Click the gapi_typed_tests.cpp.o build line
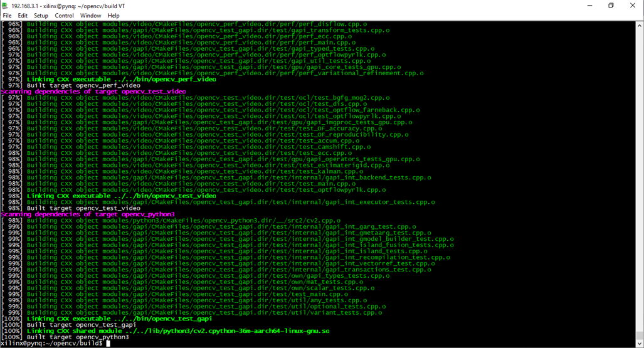This screenshot has width=644, height=348. click(x=187, y=48)
